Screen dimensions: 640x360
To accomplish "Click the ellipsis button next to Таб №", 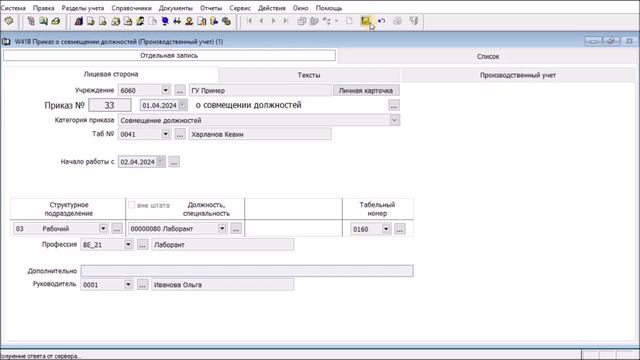I will [x=180, y=134].
